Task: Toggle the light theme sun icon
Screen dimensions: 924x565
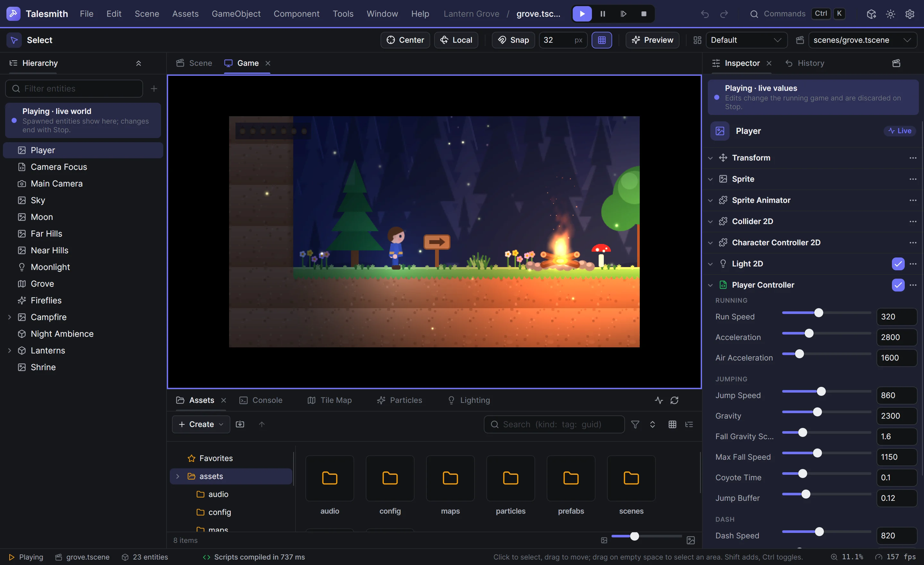Action: (891, 14)
